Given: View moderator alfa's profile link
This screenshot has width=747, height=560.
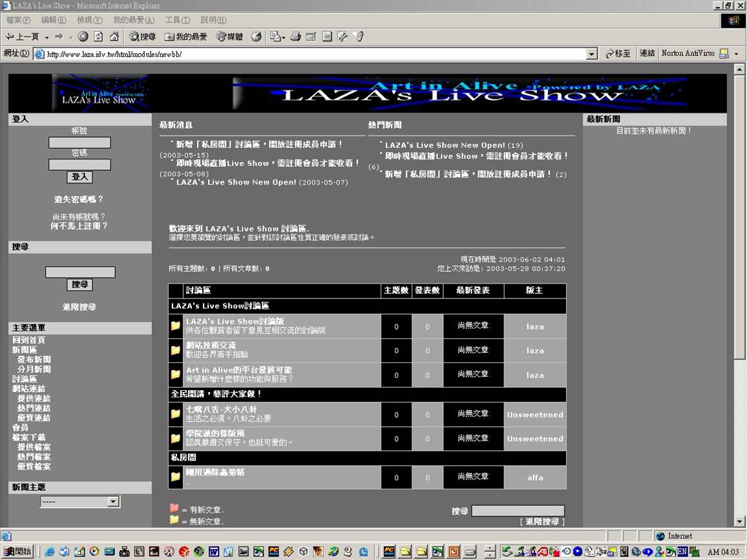Looking at the screenshot, I should click(x=535, y=477).
